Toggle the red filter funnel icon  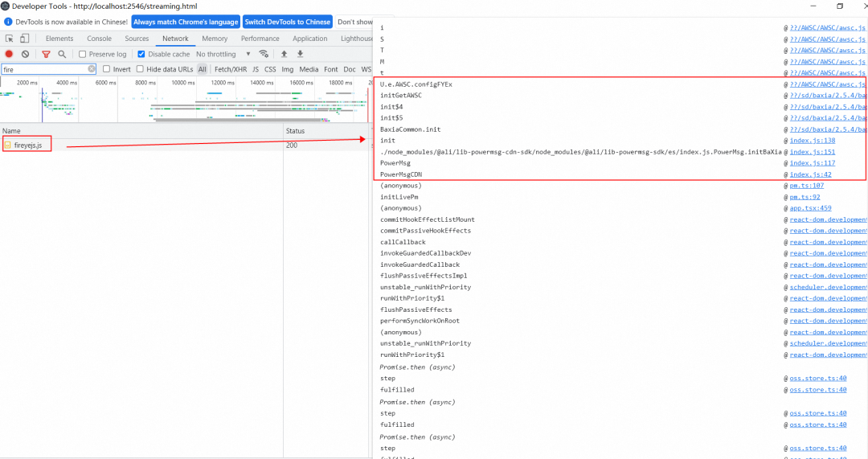tap(46, 55)
